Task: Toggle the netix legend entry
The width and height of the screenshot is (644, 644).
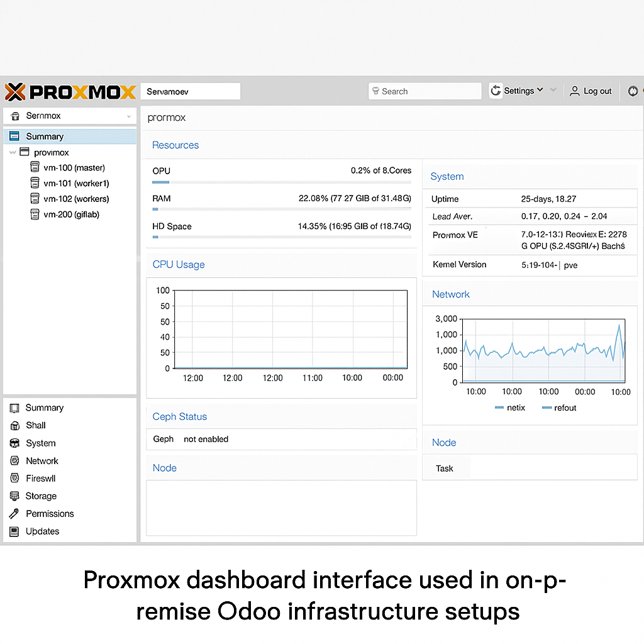Action: pos(510,408)
